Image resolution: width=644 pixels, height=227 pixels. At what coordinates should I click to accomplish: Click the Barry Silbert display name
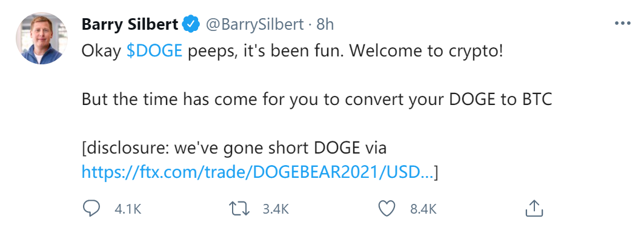(x=130, y=25)
